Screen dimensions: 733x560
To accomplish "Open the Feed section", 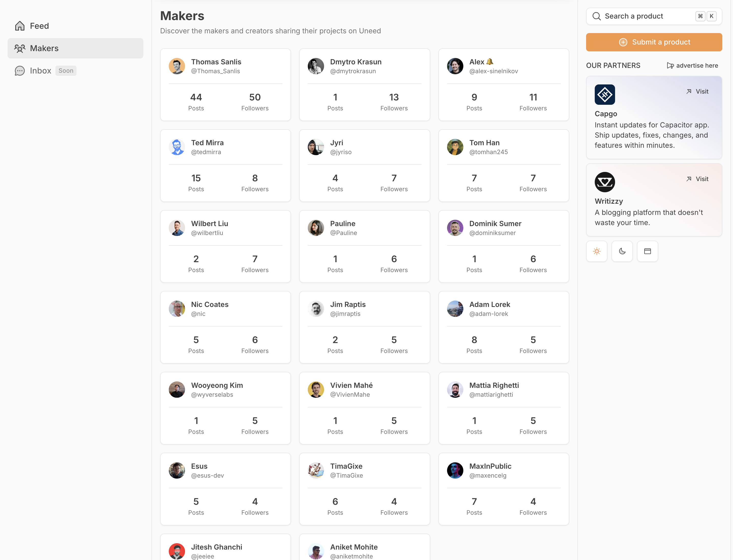I will pos(39,25).
